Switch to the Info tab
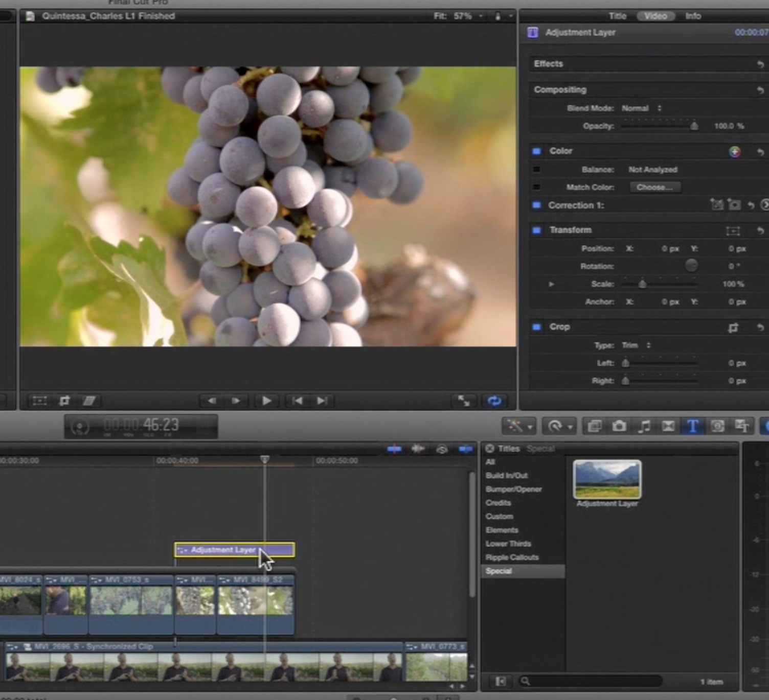The image size is (769, 700). tap(693, 16)
